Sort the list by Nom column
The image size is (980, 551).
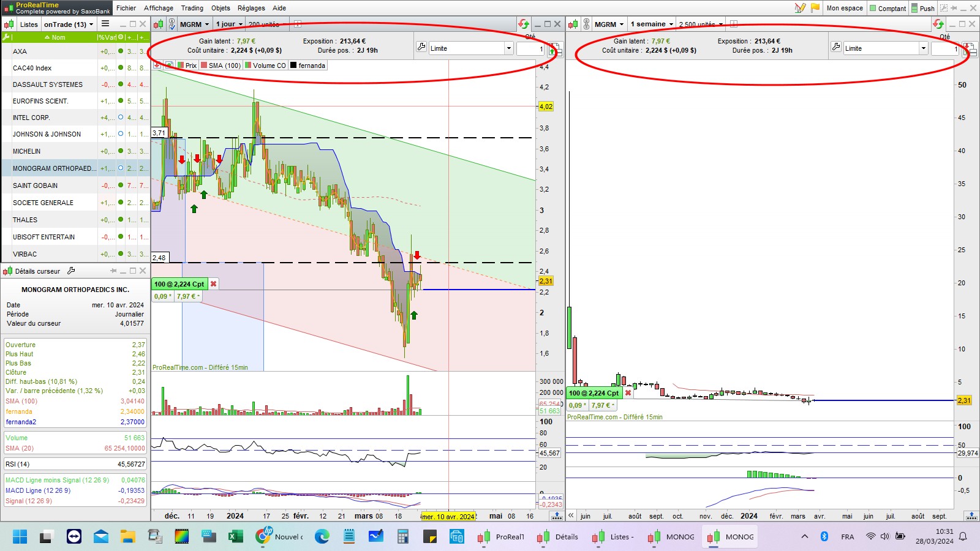click(55, 37)
